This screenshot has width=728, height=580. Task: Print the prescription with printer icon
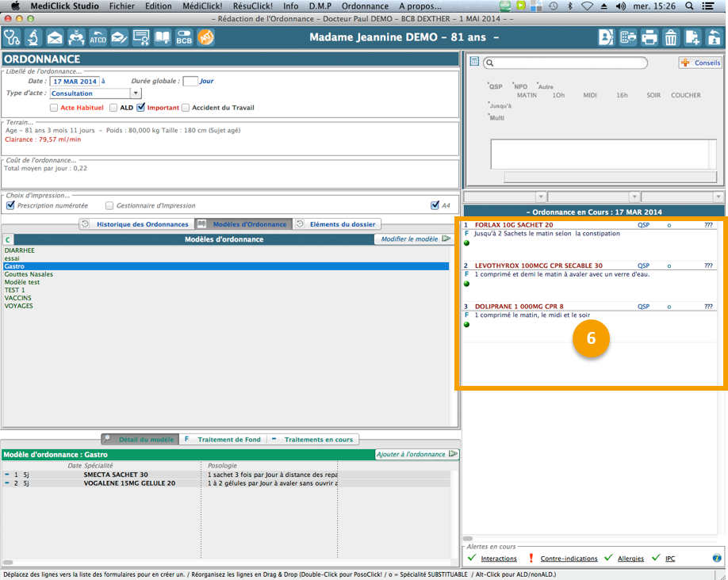pyautogui.click(x=649, y=37)
